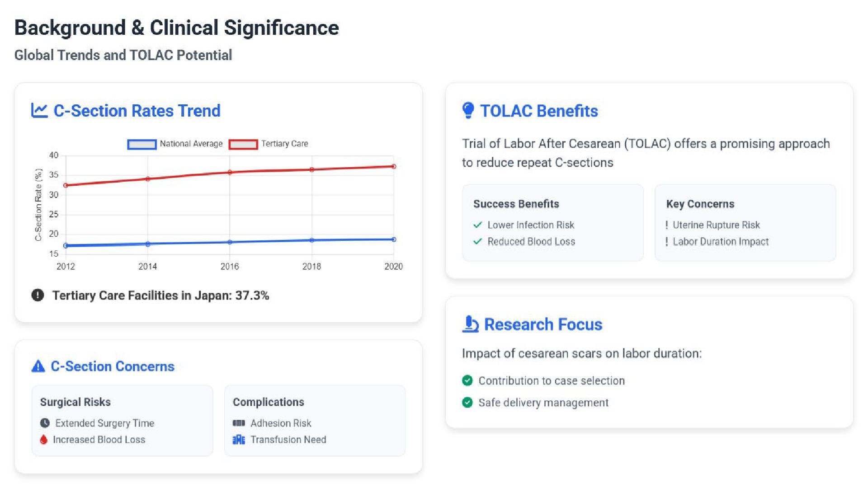This screenshot has height=488, width=868.
Task: Click the red blood drop icon
Action: (43, 439)
